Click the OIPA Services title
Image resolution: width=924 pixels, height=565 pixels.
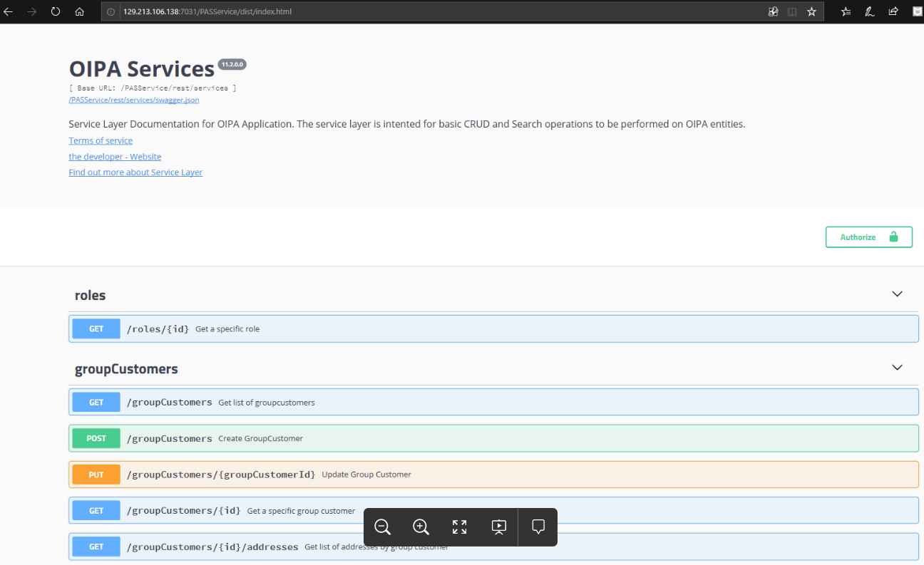point(142,68)
